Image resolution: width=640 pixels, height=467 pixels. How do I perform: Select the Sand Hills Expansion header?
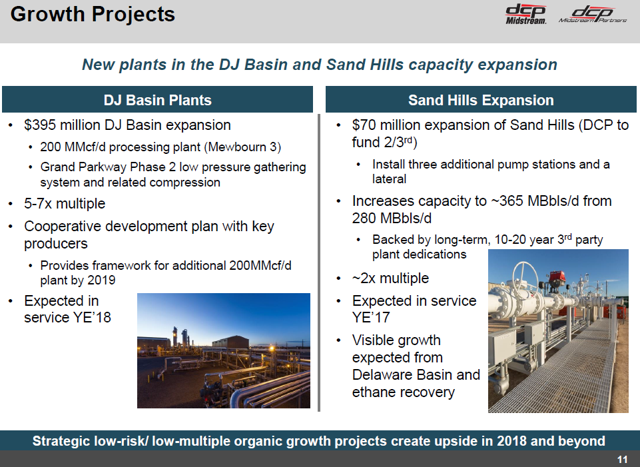[481, 100]
